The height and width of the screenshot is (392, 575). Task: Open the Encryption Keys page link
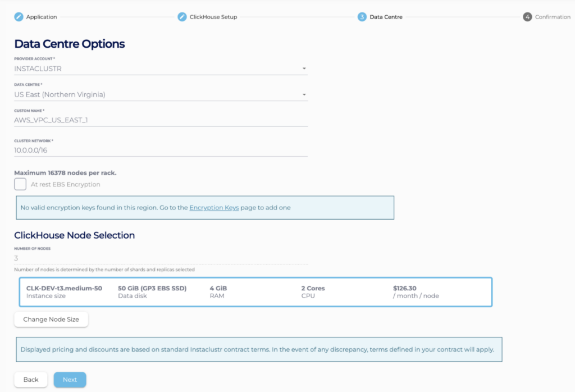[214, 208]
